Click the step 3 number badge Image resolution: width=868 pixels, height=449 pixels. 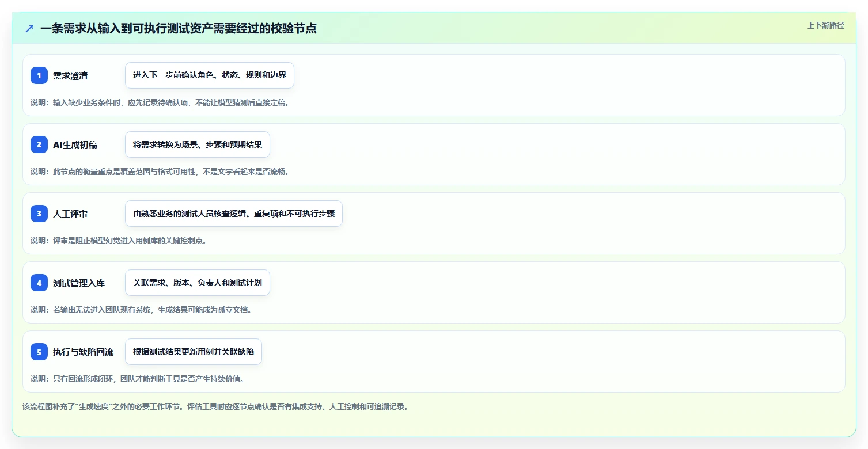click(39, 214)
